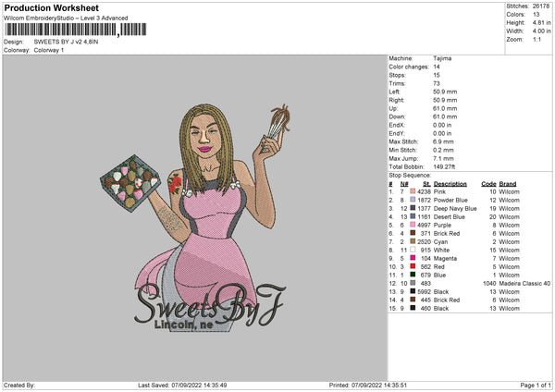555x392 pixels.
Task: Click the Stop Sequence heading
Action: click(410, 175)
